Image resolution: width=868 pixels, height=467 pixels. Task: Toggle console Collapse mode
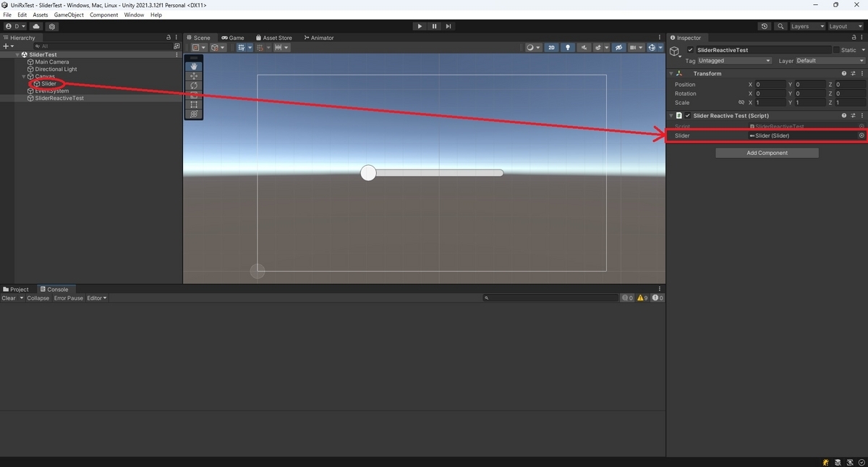tap(38, 298)
